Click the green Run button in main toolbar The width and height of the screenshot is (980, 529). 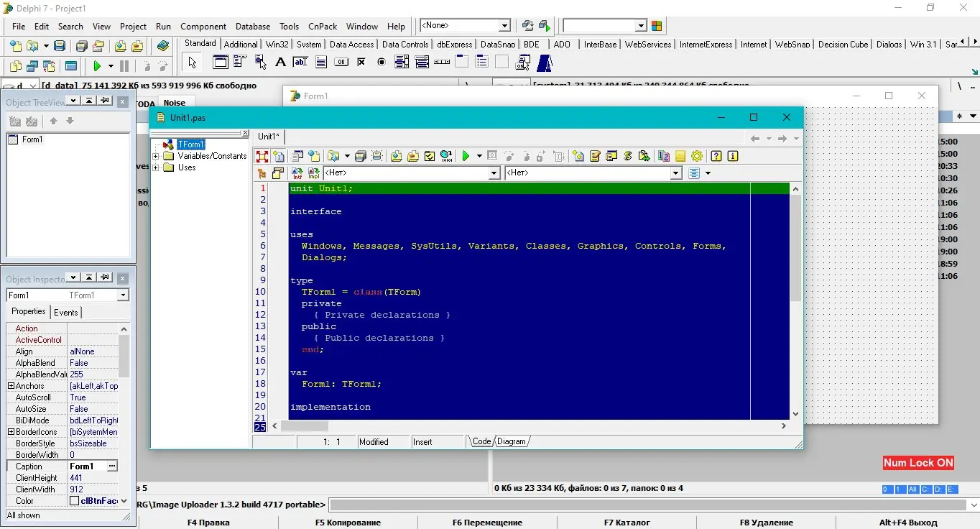click(97, 66)
